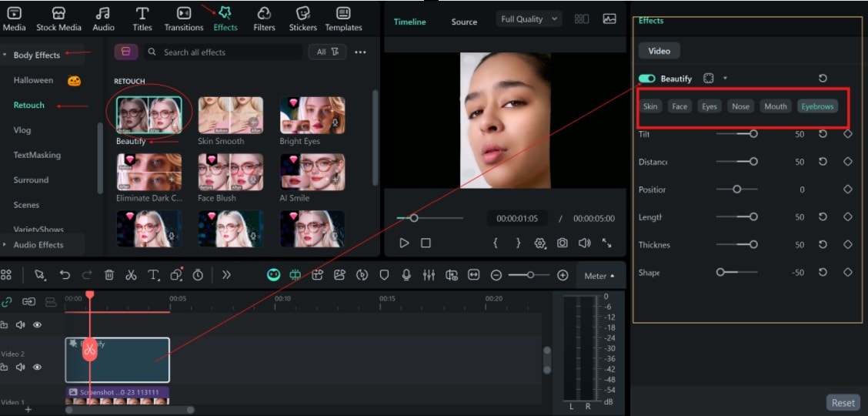
Task: Open the Templates panel icon
Action: point(343,13)
